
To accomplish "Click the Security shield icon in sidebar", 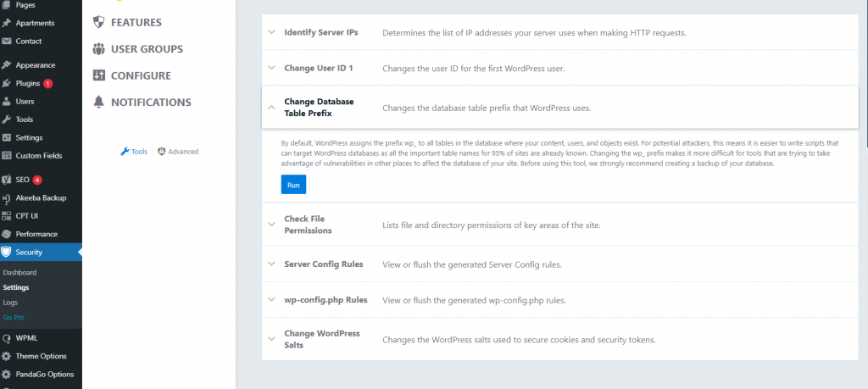I will (7, 252).
